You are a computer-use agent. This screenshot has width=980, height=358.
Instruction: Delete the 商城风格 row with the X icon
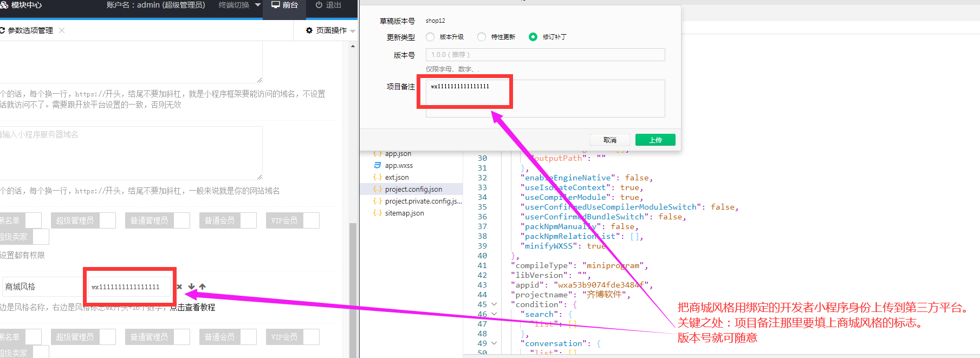pyautogui.click(x=179, y=287)
